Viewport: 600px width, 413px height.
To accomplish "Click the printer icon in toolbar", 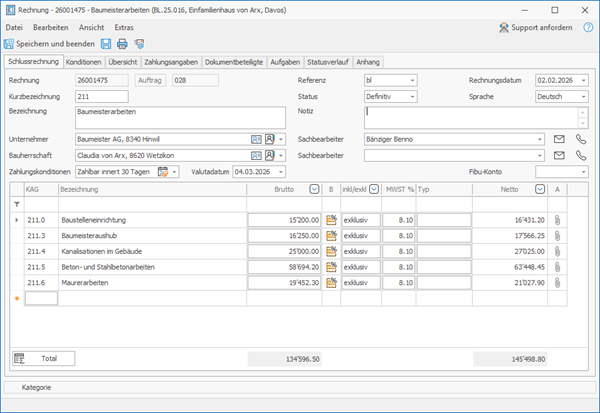I will (x=122, y=44).
